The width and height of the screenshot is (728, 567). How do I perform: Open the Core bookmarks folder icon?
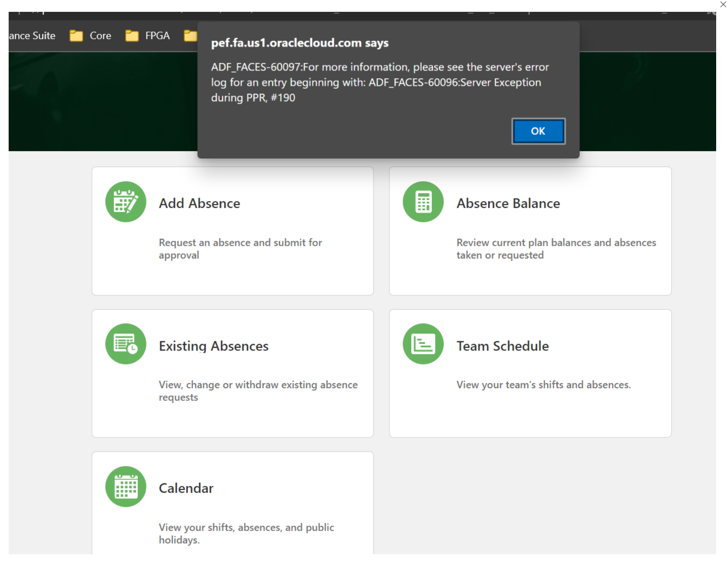(76, 35)
